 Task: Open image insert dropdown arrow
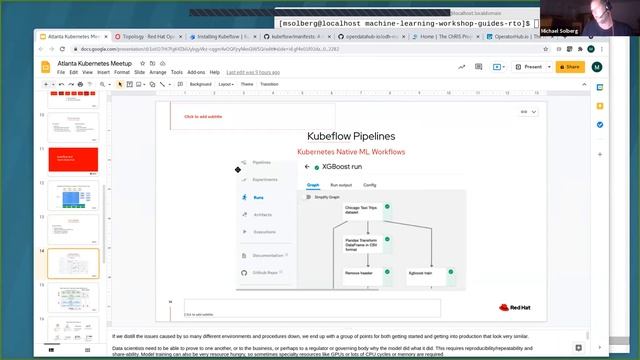(x=144, y=84)
